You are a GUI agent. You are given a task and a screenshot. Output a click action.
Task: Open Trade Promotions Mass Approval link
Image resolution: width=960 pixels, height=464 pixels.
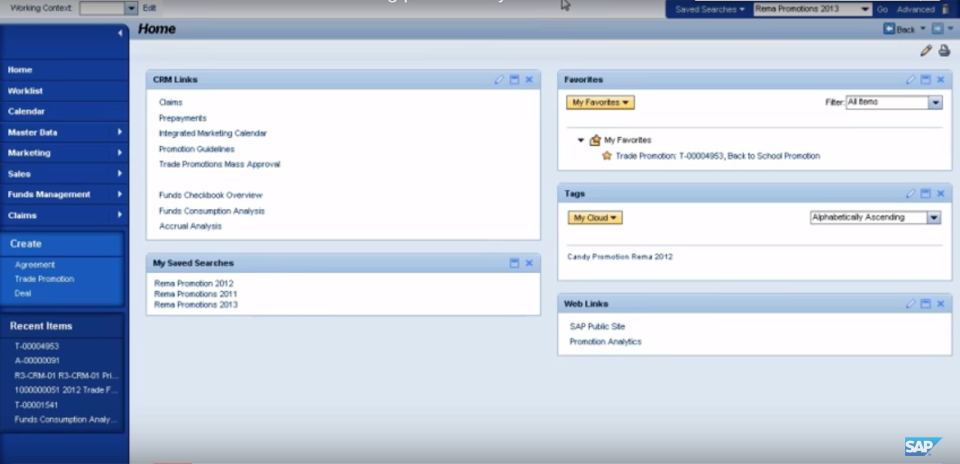(x=219, y=164)
